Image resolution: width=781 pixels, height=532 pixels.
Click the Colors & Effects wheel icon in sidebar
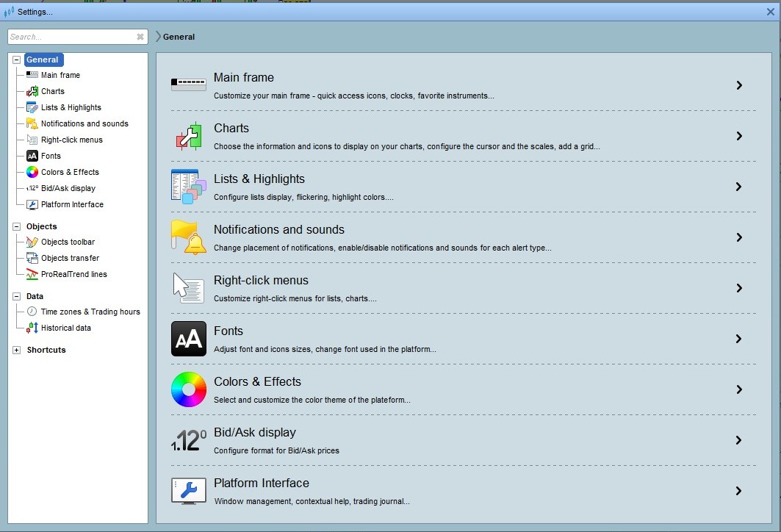(32, 172)
